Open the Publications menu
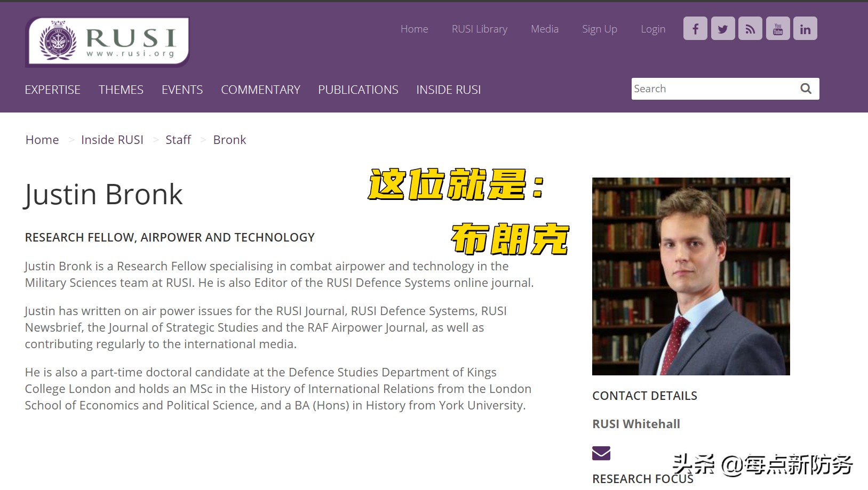The width and height of the screenshot is (868, 490). [x=359, y=90]
